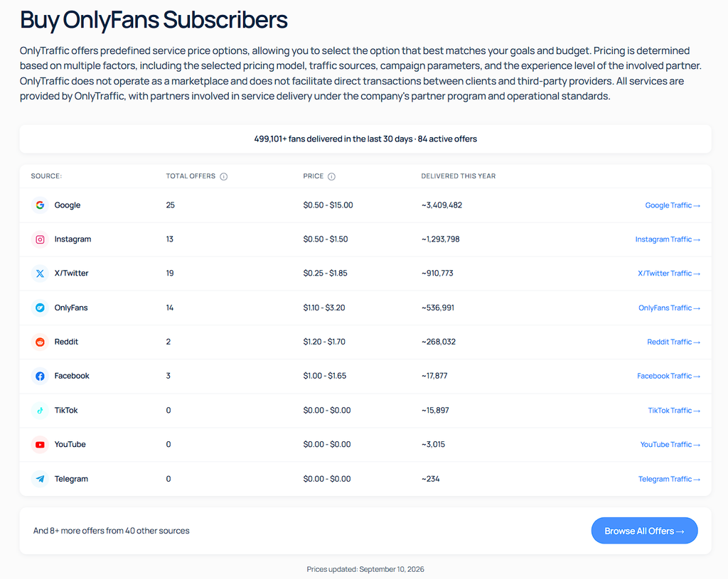
Task: Click the YouTube logo icon
Action: click(x=40, y=445)
